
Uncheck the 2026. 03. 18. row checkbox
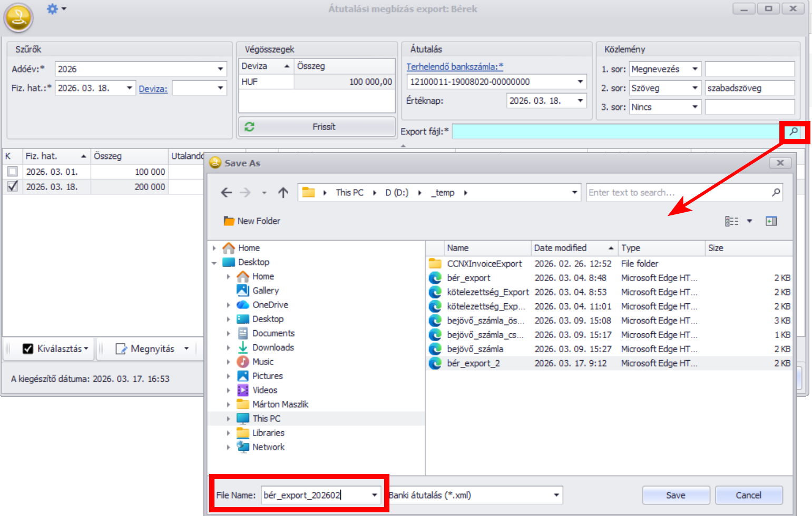tap(13, 186)
